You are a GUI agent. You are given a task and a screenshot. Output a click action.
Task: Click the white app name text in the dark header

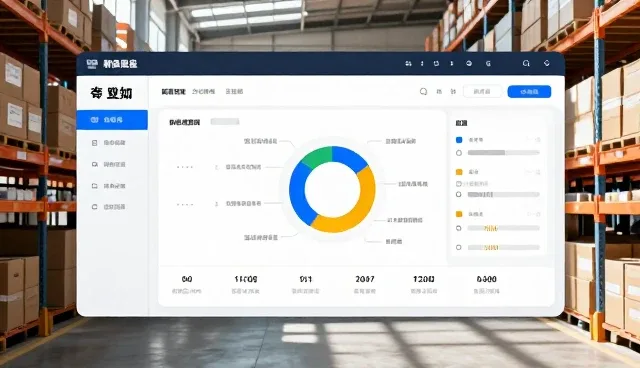pos(120,64)
